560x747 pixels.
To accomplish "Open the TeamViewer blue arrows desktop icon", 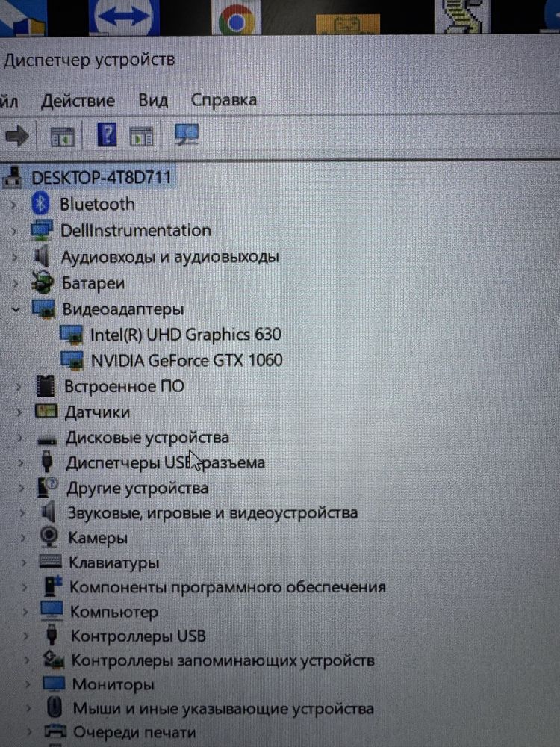I will [x=124, y=17].
